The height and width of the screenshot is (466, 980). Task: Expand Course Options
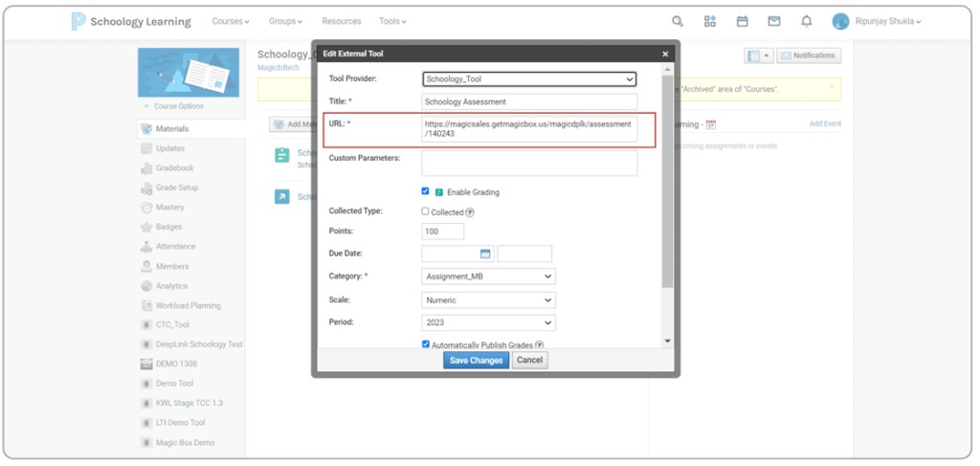pyautogui.click(x=174, y=106)
